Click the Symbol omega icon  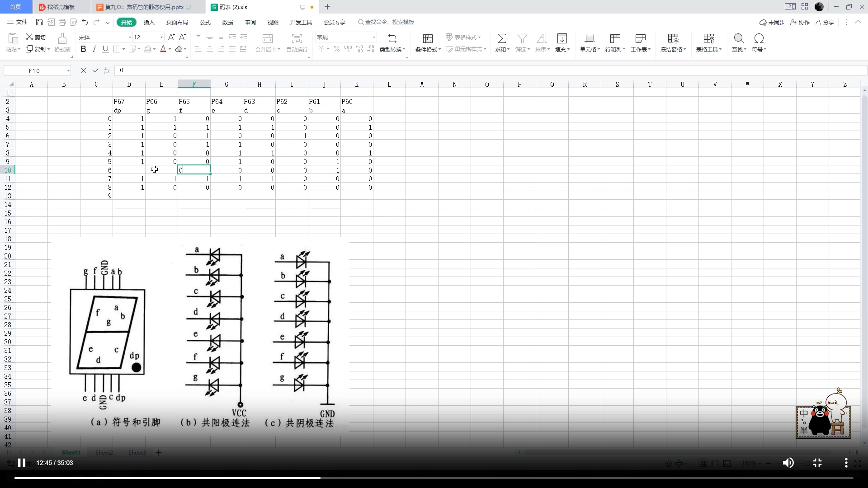759,38
